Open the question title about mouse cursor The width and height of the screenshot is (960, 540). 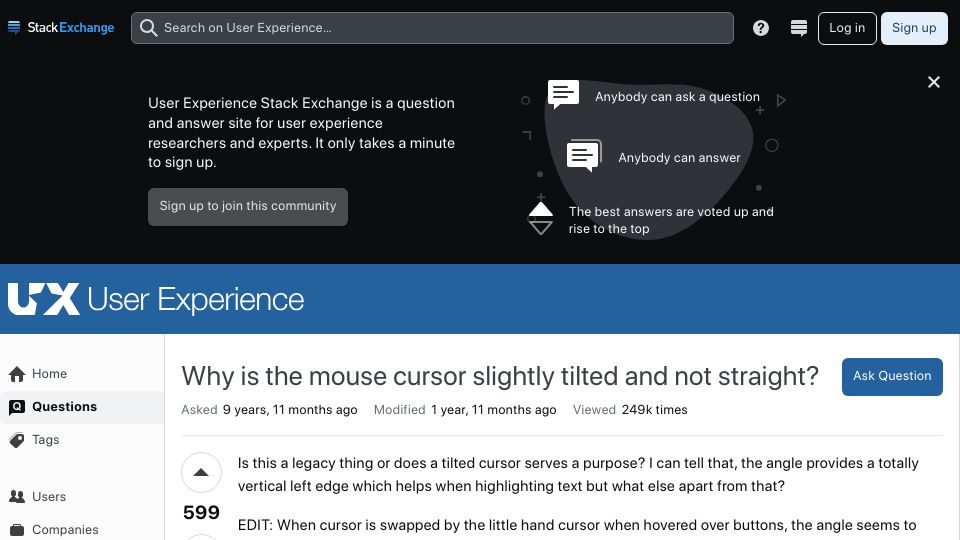pyautogui.click(x=500, y=376)
